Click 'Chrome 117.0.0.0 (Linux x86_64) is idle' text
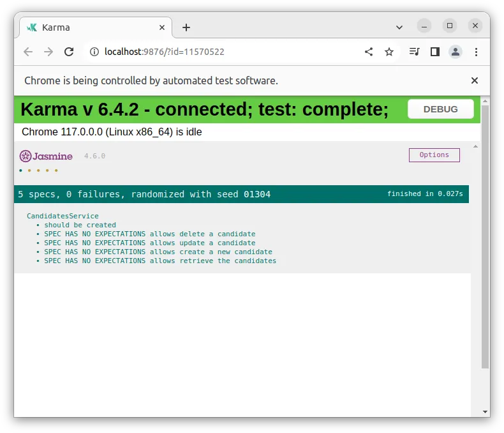Image resolution: width=504 pixels, height=433 pixels. 112,132
